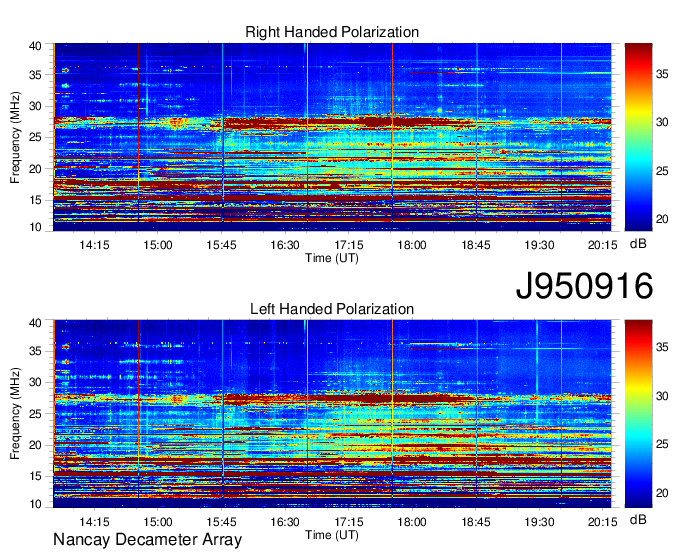Click the 15 MHz tick on right-handed plot
This screenshot has height=552, width=680.
click(x=36, y=200)
